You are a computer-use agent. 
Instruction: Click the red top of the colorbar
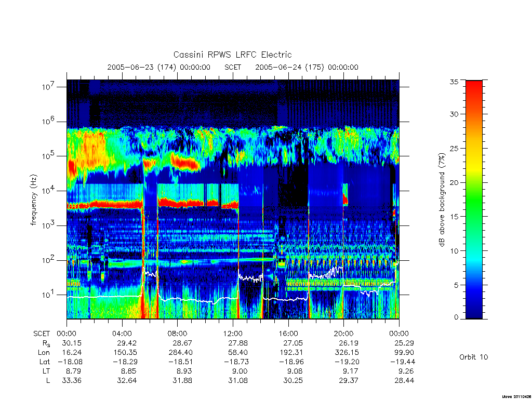tap(474, 85)
